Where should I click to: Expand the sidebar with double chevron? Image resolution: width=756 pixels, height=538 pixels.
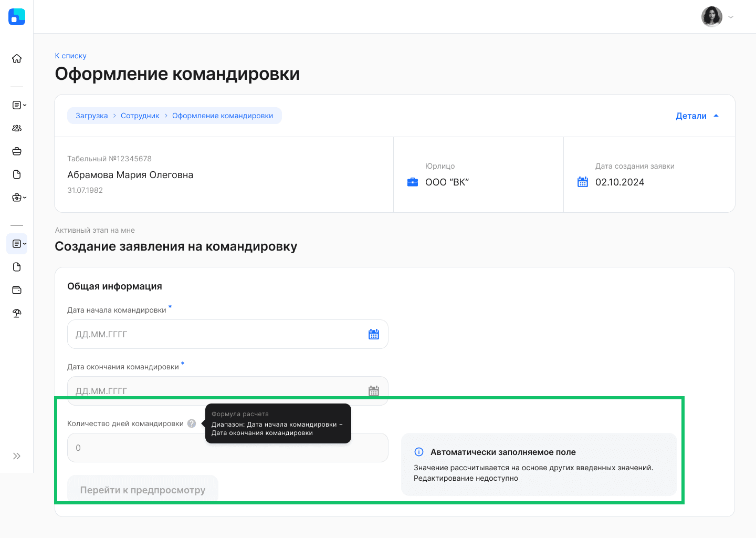coord(17,456)
